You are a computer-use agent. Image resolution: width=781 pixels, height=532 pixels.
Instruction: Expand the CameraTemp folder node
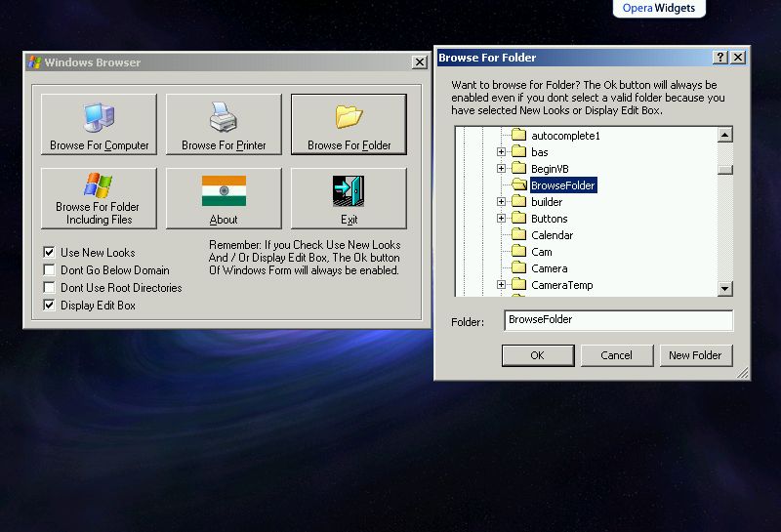502,285
